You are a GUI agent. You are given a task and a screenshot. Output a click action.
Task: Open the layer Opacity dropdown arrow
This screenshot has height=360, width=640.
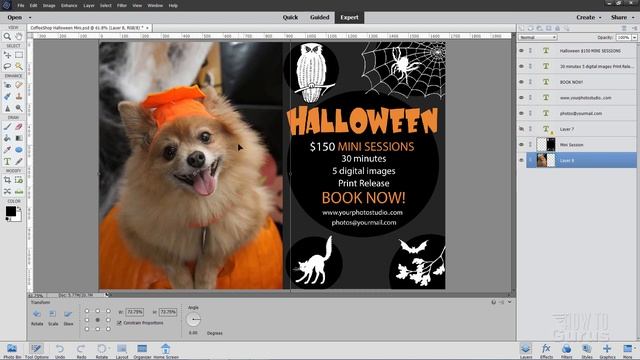634,37
